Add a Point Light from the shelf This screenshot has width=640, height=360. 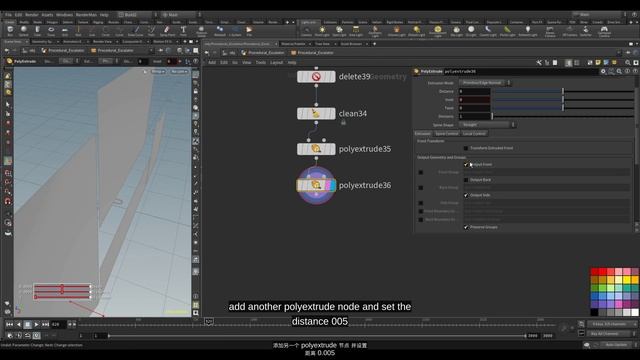322,31
